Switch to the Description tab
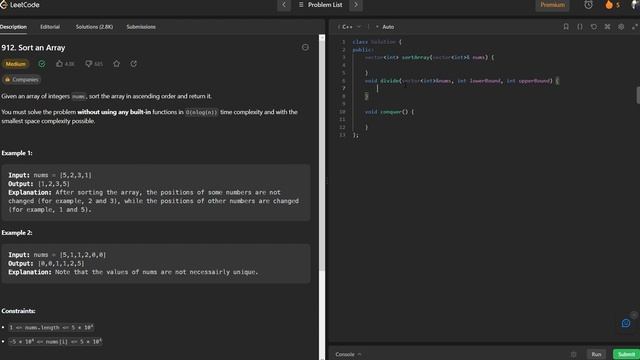Viewport: 640px width, 360px height. (x=13, y=27)
